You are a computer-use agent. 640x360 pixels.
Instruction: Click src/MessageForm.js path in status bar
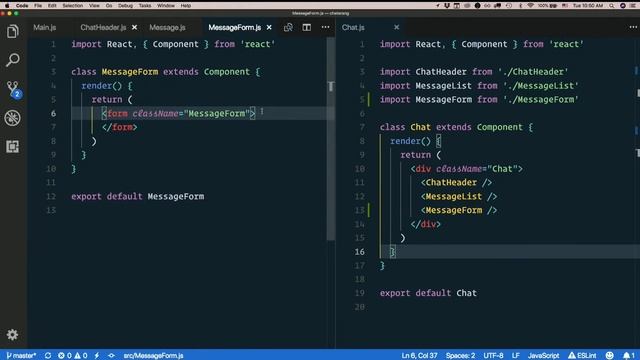coord(153,356)
